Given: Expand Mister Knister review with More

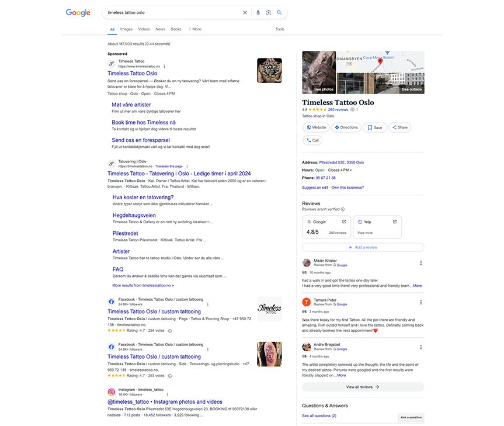Looking at the screenshot, I should tap(417, 286).
